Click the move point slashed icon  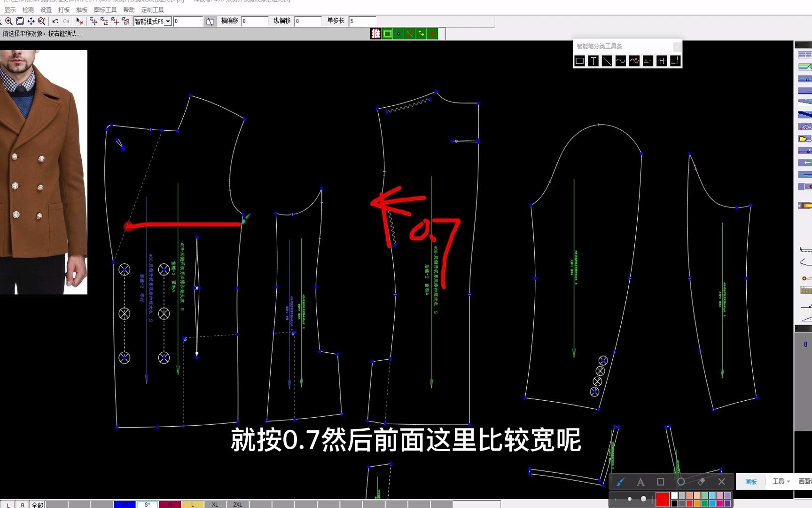(x=125, y=21)
